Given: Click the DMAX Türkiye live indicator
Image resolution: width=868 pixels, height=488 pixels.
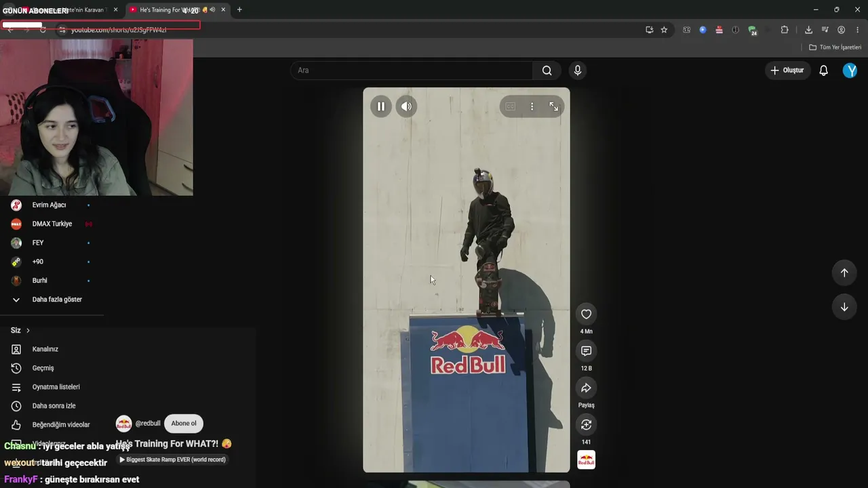Looking at the screenshot, I should [88, 224].
